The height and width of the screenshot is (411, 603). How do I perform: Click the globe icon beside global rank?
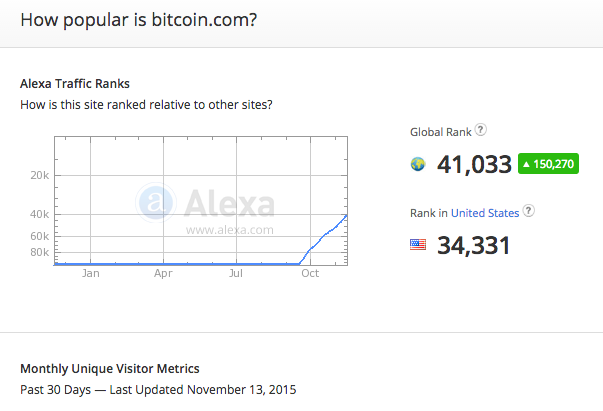point(418,164)
